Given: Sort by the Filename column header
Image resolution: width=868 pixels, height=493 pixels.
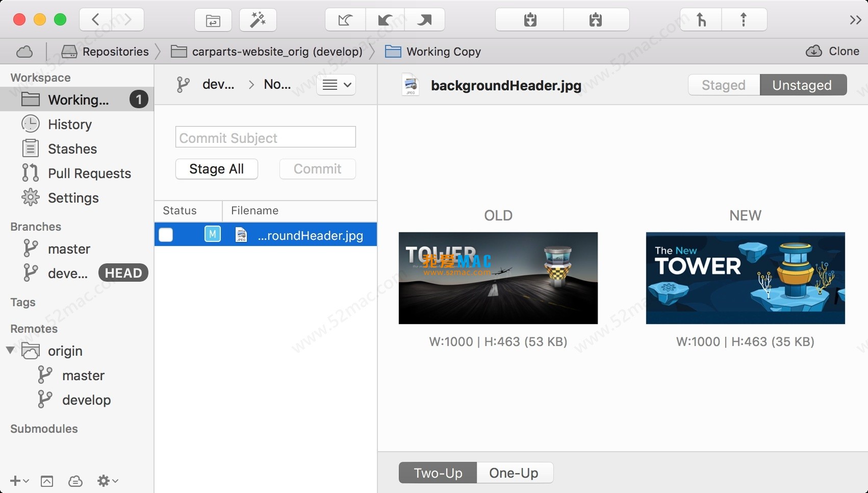Looking at the screenshot, I should point(300,211).
